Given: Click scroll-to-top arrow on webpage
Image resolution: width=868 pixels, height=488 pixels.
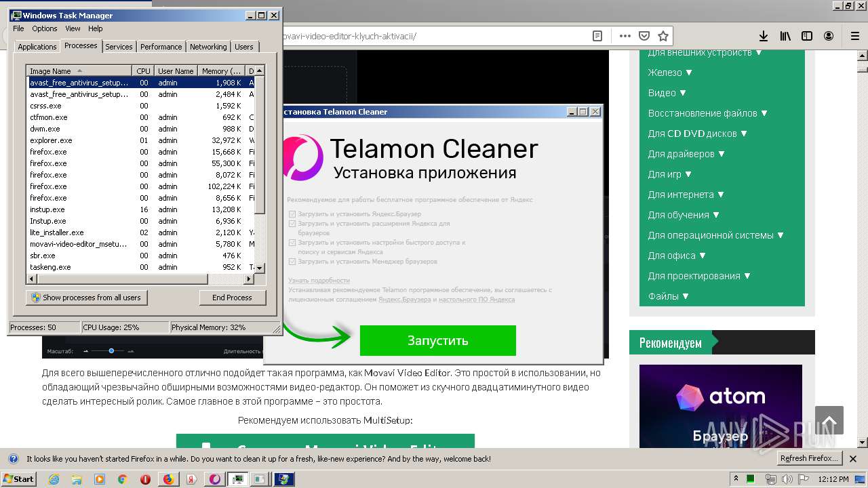Looking at the screenshot, I should [829, 420].
